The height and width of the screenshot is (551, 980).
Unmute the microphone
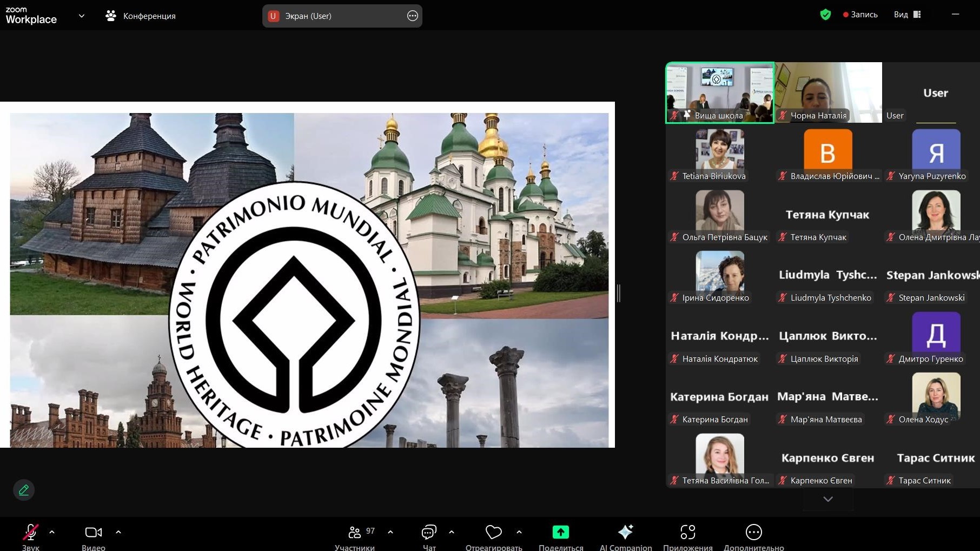(31, 533)
